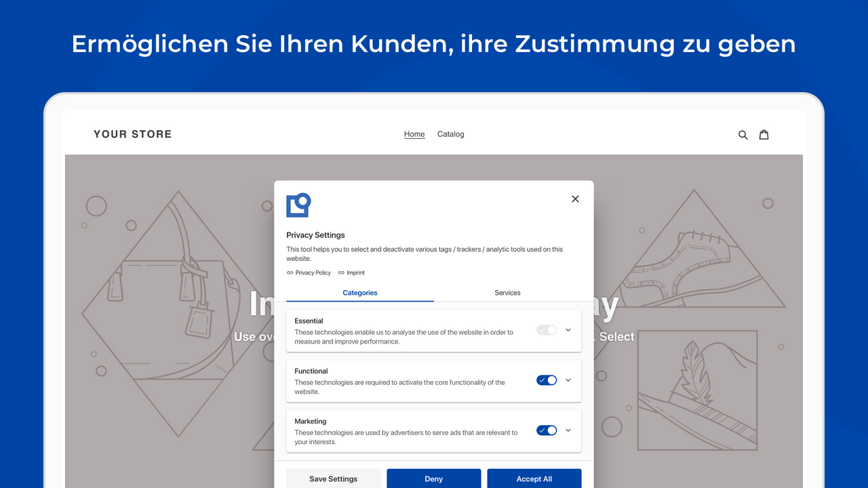
Task: Click the Deny button
Action: (434, 479)
